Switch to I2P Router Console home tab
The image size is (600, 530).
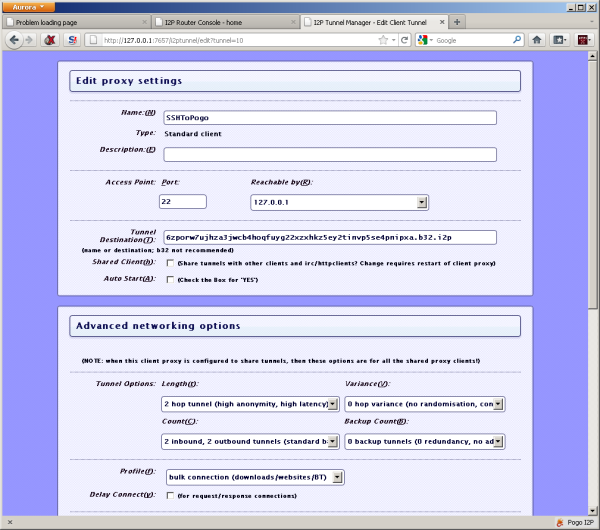click(x=225, y=22)
